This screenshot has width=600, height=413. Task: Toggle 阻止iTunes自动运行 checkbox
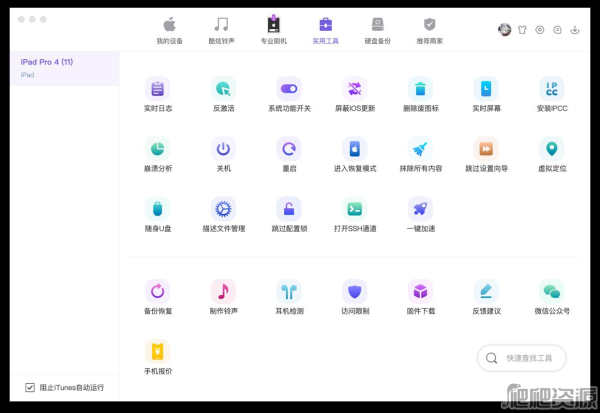pyautogui.click(x=30, y=387)
